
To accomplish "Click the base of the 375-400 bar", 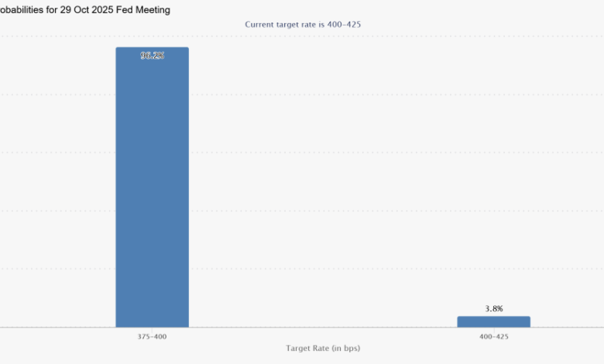I will coord(152,324).
